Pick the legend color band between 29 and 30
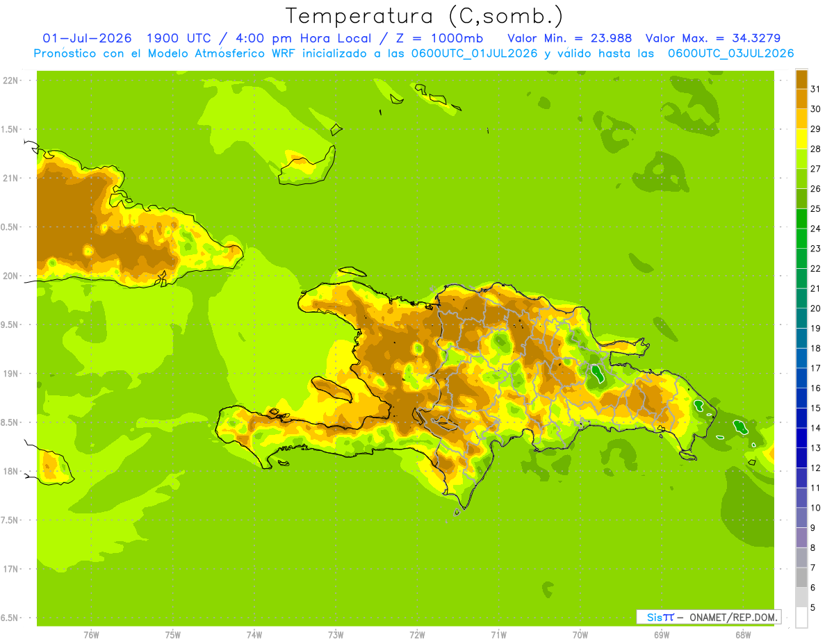Viewport: 834px width, 644px height. pyautogui.click(x=801, y=119)
